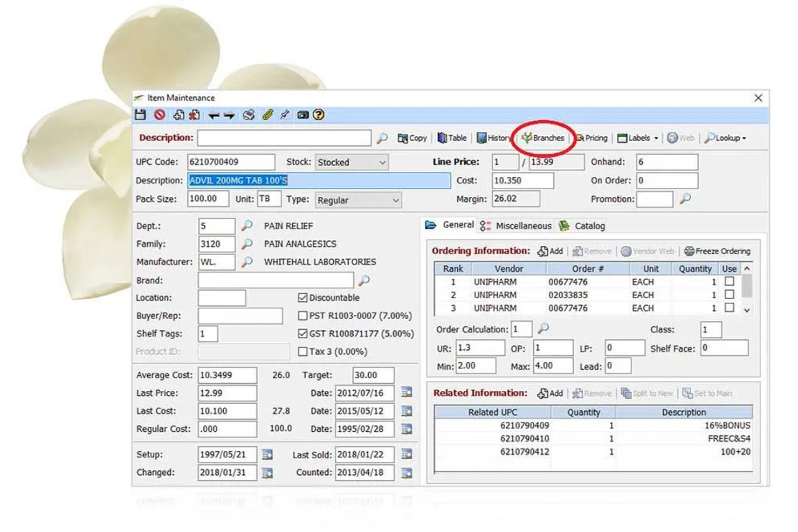Viewport: 798px width, 532px height.
Task: Open calendar for Changed date
Action: click(267, 473)
